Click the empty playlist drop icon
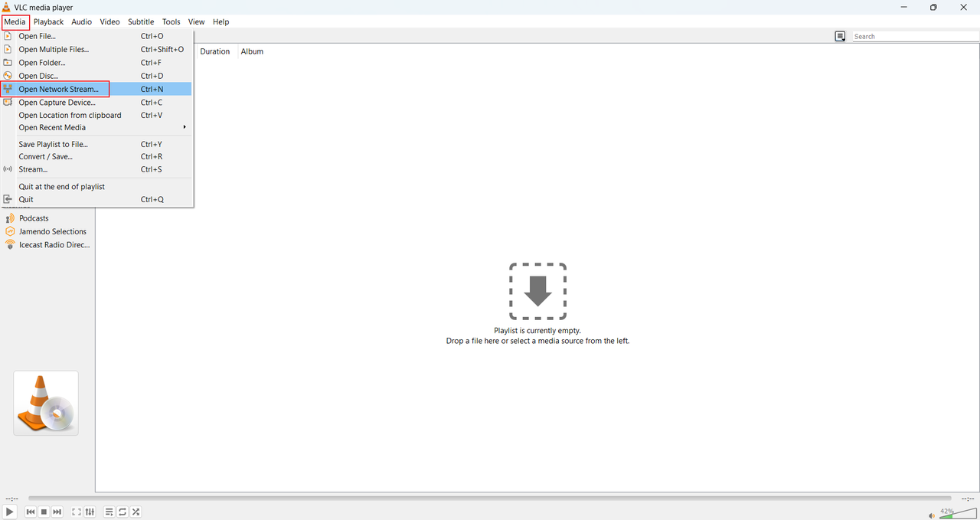Screen dimensions: 980x520 [x=538, y=291]
